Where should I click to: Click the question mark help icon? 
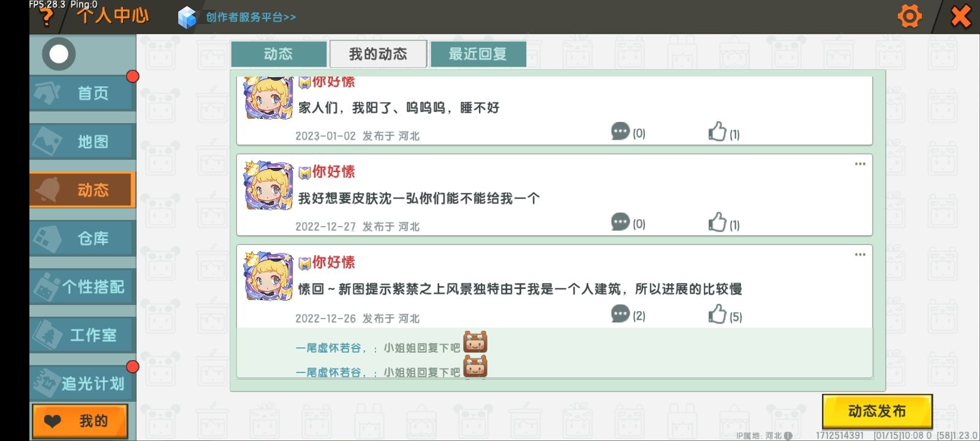pyautogui.click(x=47, y=18)
